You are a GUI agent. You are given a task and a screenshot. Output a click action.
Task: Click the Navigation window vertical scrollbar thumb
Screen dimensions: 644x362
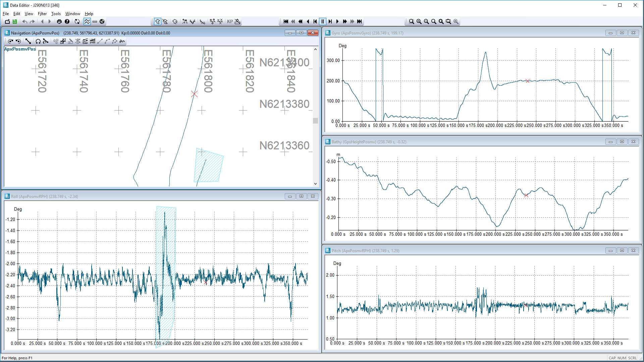(x=315, y=121)
